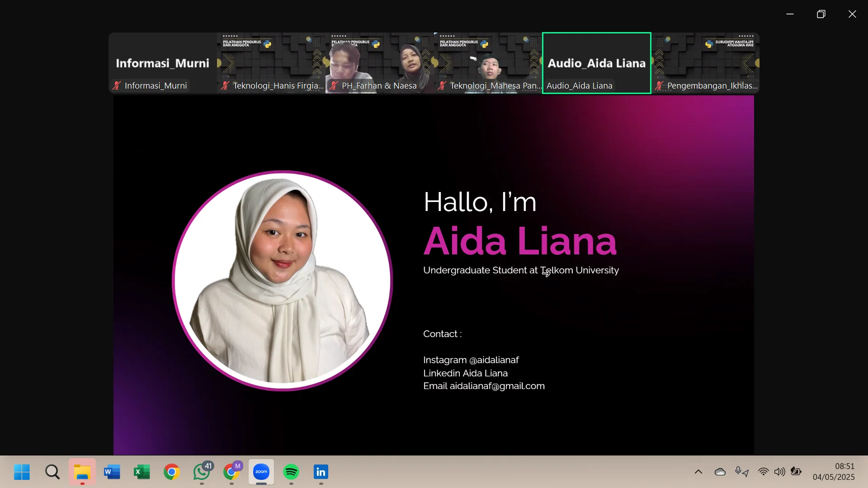This screenshot has height=488, width=868.
Task: Click the Zoom icon in the taskbar
Action: pyautogui.click(x=261, y=472)
